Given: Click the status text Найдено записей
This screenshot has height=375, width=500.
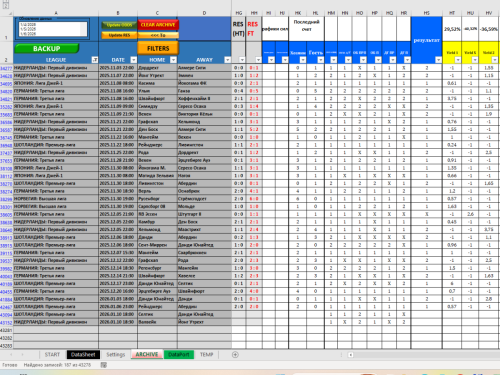Looking at the screenshot, I should tap(57, 365).
